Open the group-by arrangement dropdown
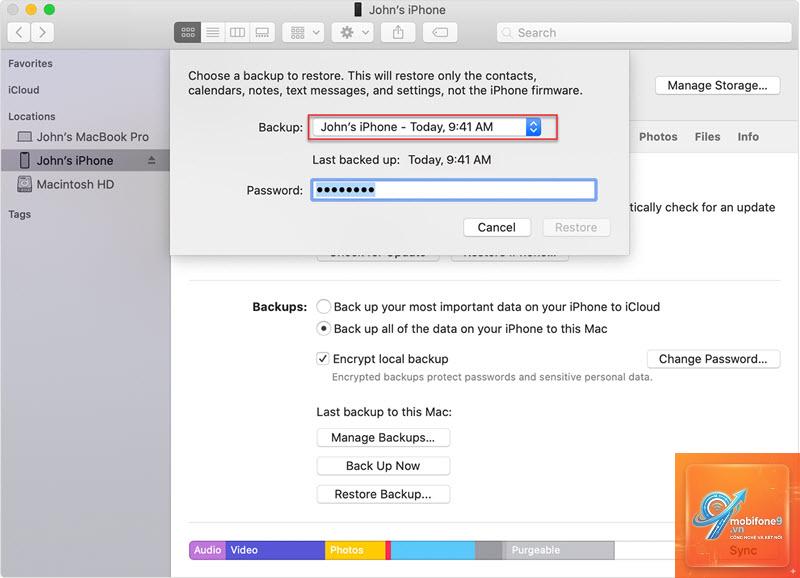Screen dimensions: 800x578 tap(304, 33)
